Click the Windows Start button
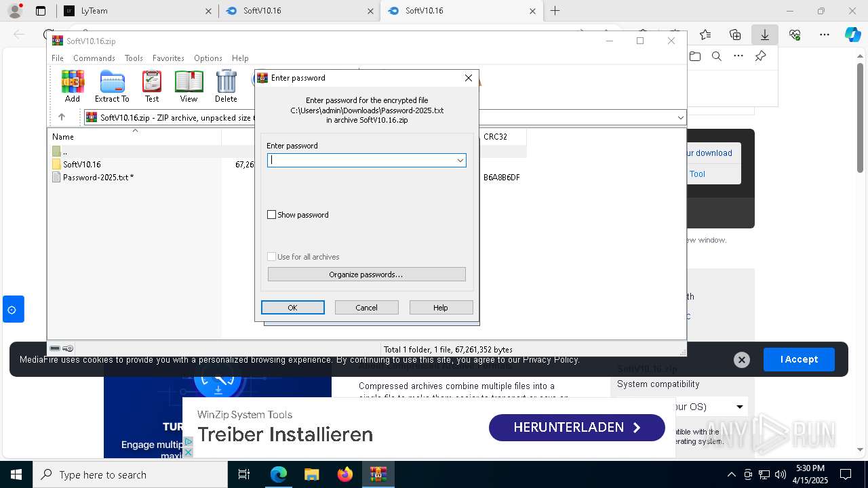868x488 pixels. click(x=16, y=474)
